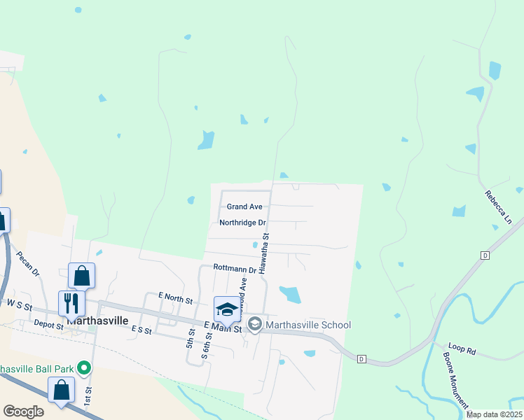Select the E North St label

(x=175, y=298)
